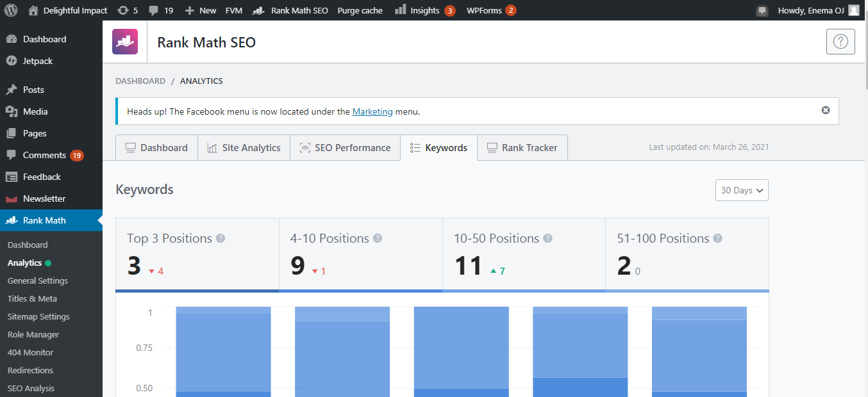This screenshot has width=868, height=397.
Task: Go to WordPress Dashboard in sidebar
Action: (51, 39)
